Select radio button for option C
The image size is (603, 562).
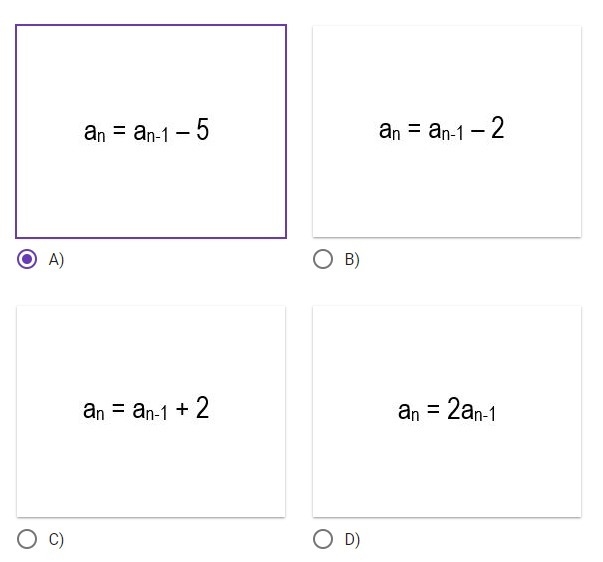pos(27,539)
